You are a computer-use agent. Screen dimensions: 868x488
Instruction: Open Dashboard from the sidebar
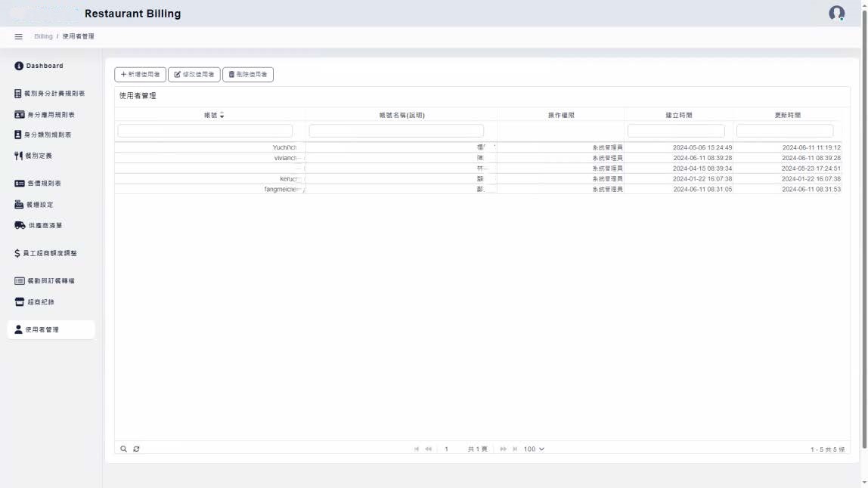coord(45,66)
